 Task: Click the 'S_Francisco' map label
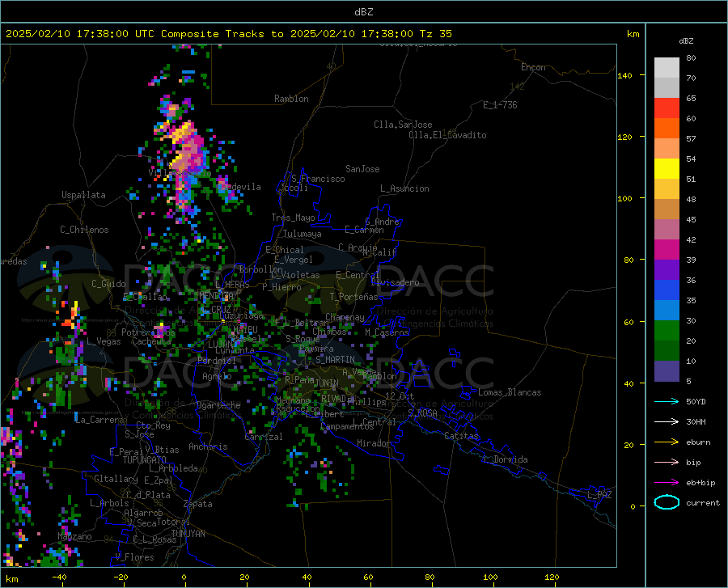(318, 179)
